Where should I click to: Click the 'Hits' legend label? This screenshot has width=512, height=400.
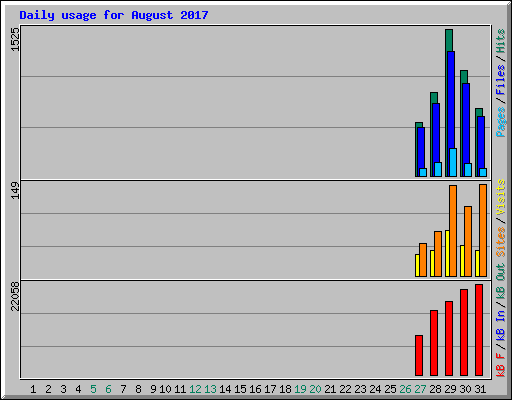click(x=501, y=41)
